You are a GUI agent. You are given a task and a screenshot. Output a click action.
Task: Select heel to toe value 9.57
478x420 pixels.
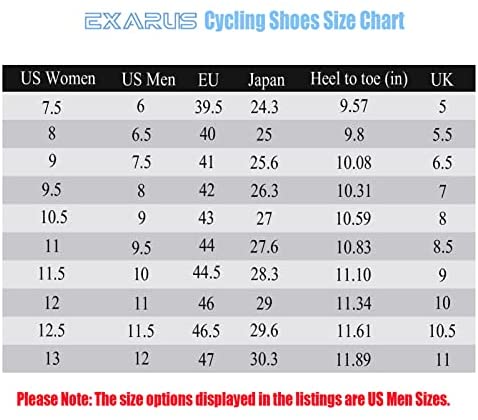click(x=354, y=106)
